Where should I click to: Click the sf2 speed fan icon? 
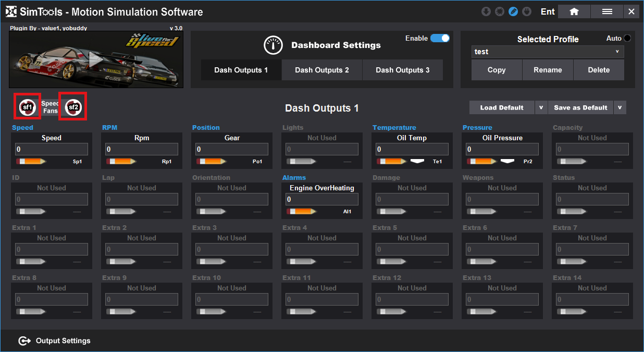pyautogui.click(x=72, y=107)
